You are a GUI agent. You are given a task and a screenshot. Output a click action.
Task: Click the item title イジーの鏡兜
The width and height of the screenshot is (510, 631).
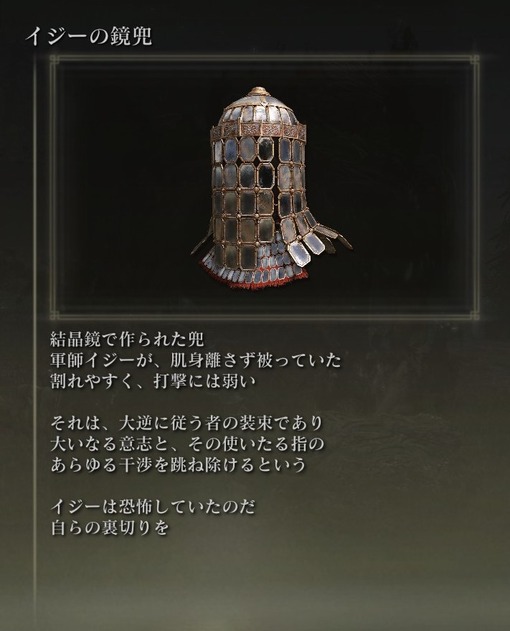(89, 36)
